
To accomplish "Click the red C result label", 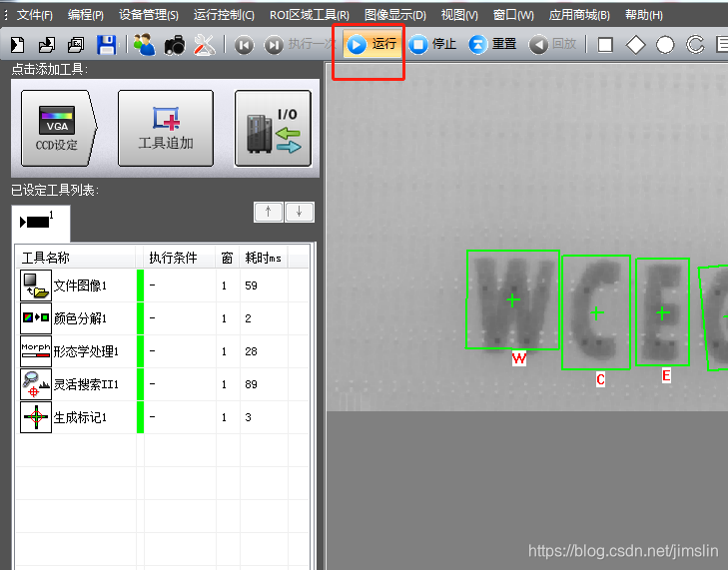I will (600, 379).
